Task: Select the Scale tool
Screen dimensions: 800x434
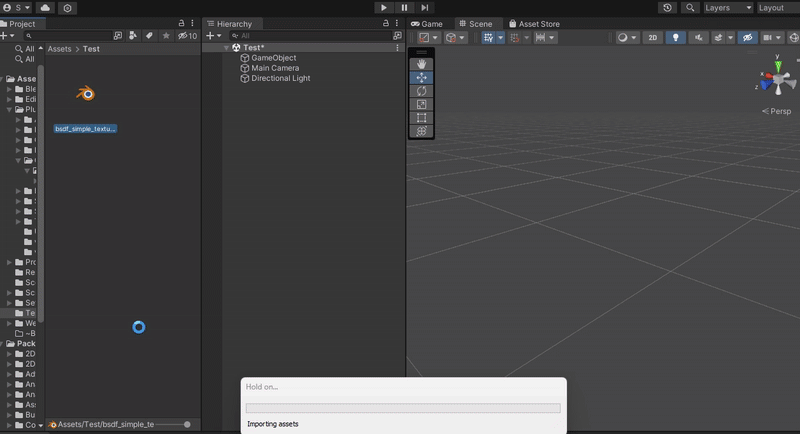Action: [x=422, y=104]
